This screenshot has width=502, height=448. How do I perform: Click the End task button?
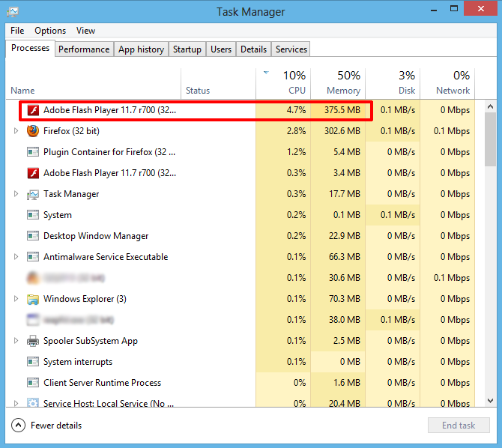459,426
